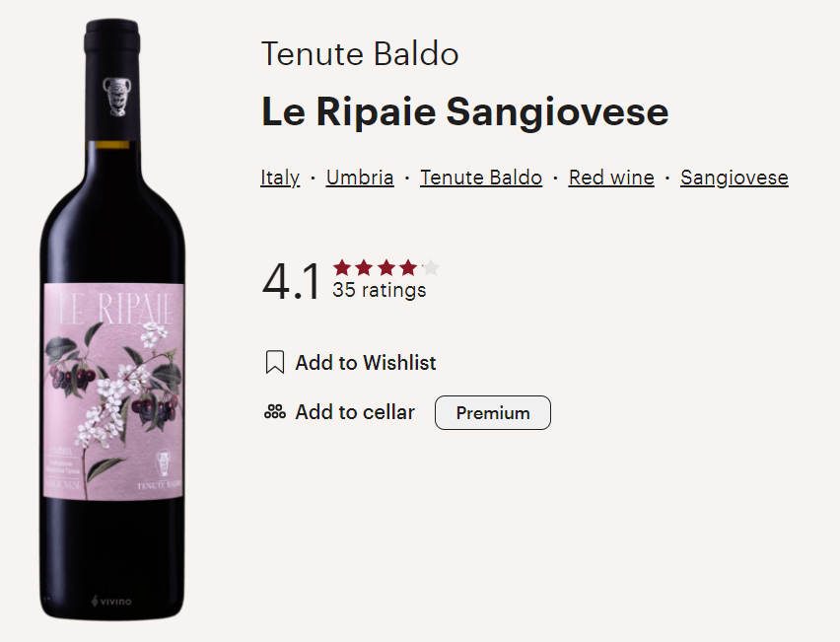Open the Italy country link
Viewport: 840px width, 642px height.
[x=280, y=178]
